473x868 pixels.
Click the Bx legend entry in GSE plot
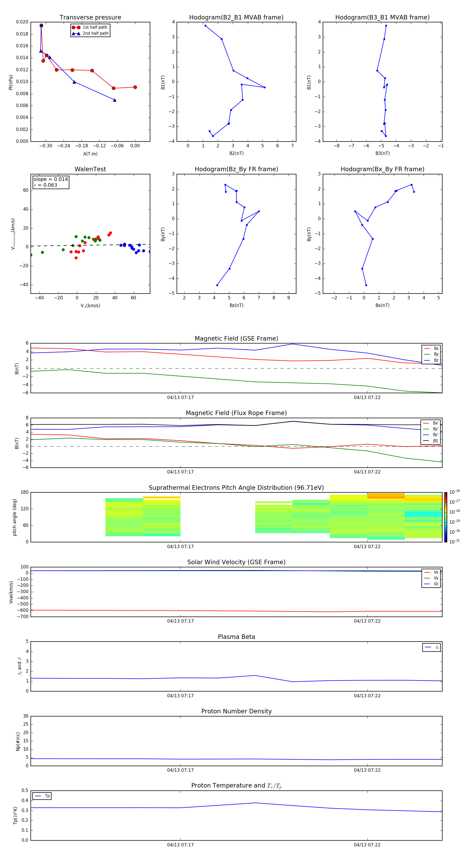[x=431, y=349]
